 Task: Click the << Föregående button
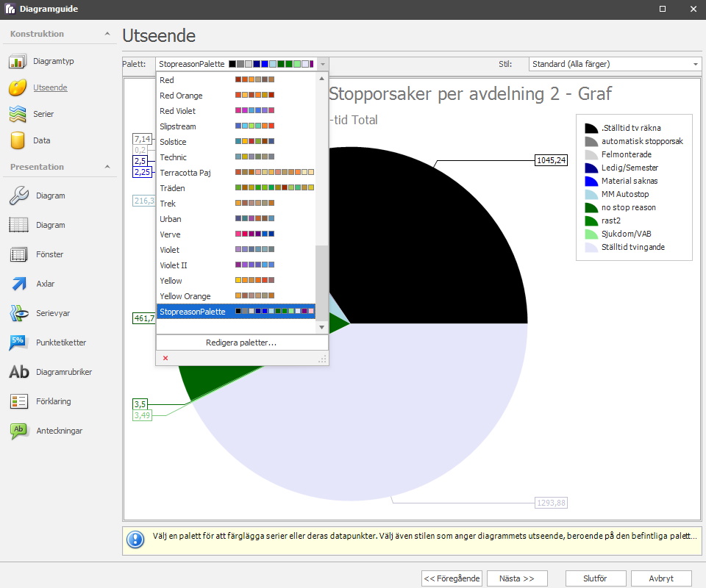click(452, 578)
